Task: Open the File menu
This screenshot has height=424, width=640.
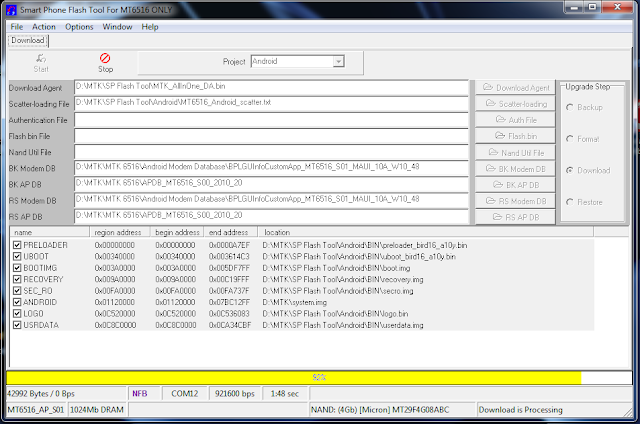Action: 17,27
